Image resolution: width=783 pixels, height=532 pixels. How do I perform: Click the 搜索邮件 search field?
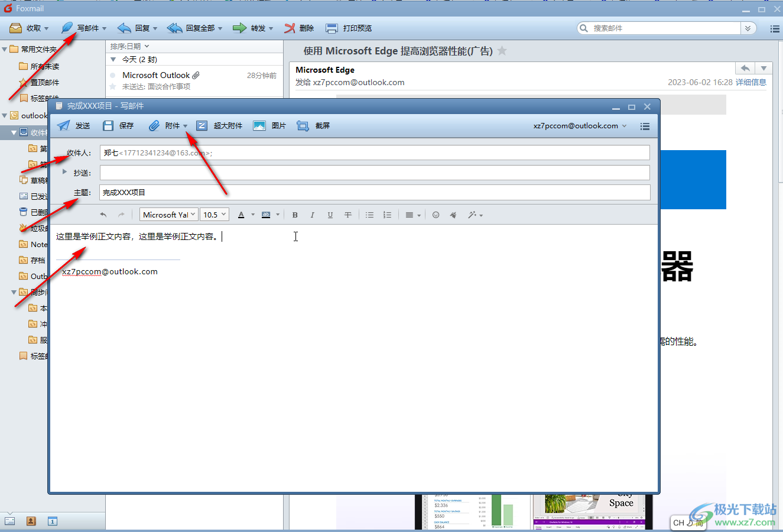tap(659, 28)
